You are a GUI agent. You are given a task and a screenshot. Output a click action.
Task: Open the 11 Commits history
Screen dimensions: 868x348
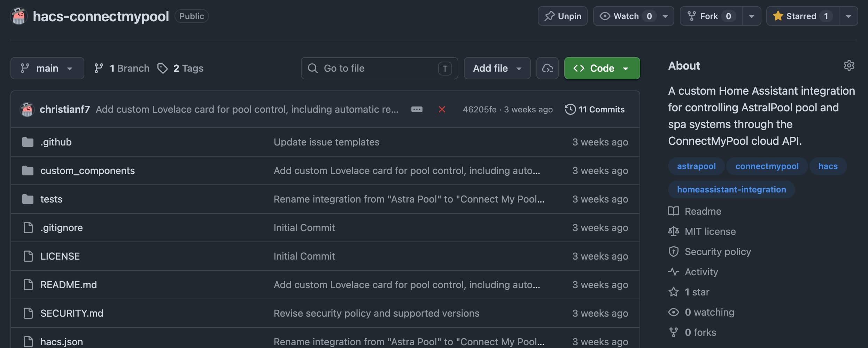point(595,109)
